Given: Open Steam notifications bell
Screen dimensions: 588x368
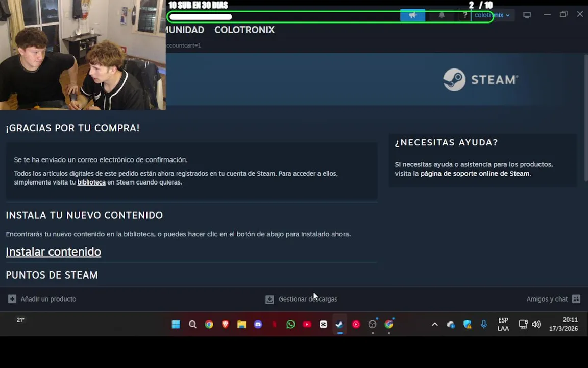Looking at the screenshot, I should [x=442, y=15].
